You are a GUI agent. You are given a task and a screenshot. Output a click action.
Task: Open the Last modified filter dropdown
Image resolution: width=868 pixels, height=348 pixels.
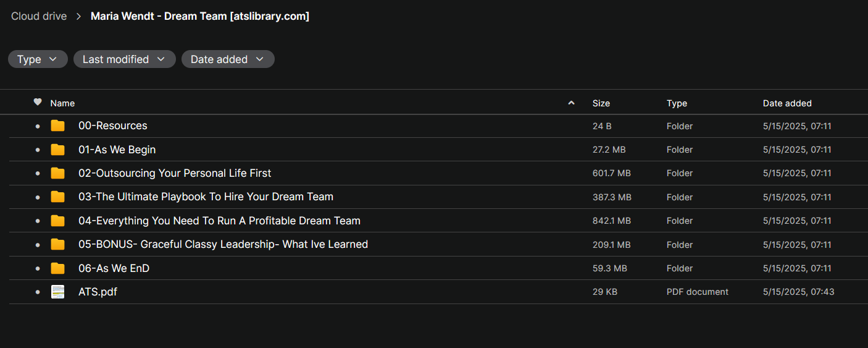[x=124, y=59]
